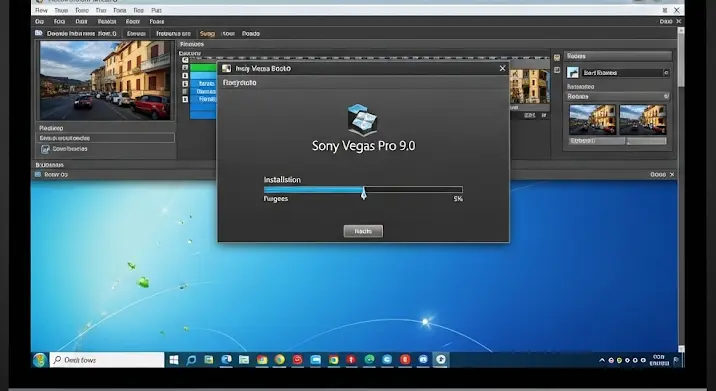Click the building clip thumbnail behind the dialog
Image resolution: width=716 pixels, height=391 pixels.
pyautogui.click(x=530, y=87)
